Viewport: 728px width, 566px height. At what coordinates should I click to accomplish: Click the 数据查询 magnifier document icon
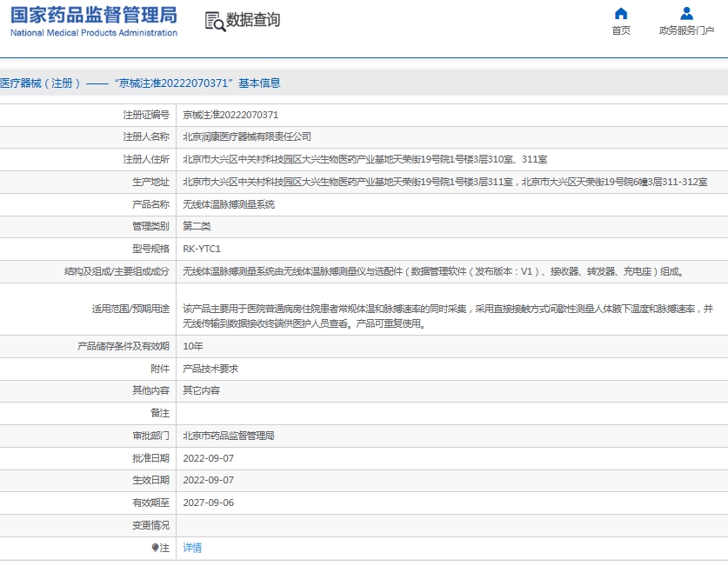(214, 21)
